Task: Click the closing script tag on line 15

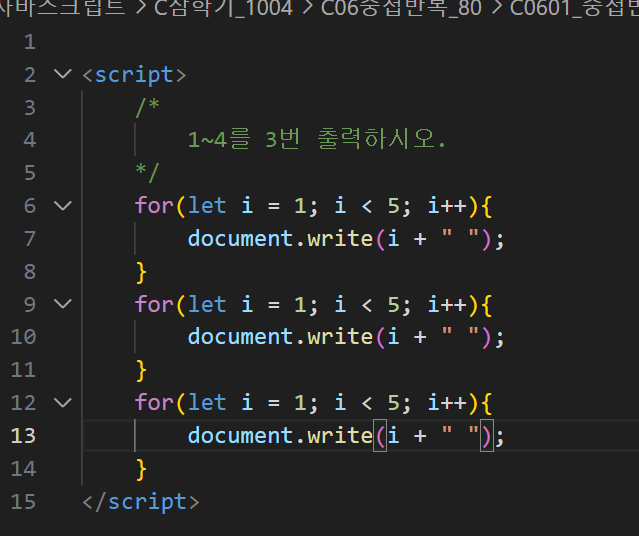Action: pos(141,502)
